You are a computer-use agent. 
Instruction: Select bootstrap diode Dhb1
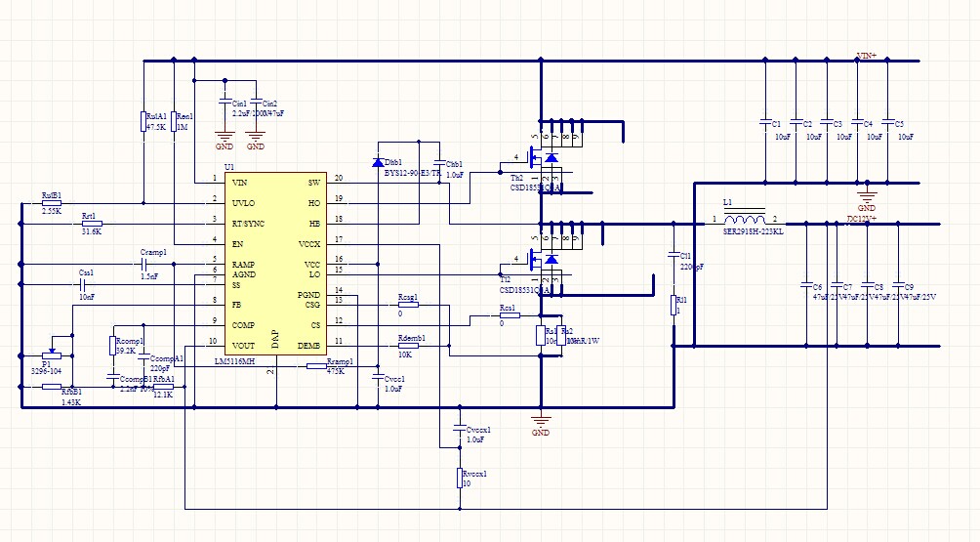click(378, 162)
